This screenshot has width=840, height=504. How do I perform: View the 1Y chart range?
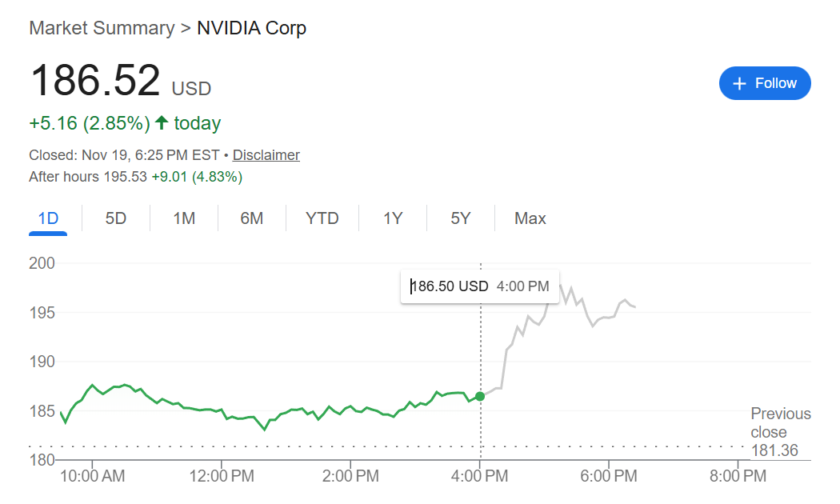(x=393, y=218)
